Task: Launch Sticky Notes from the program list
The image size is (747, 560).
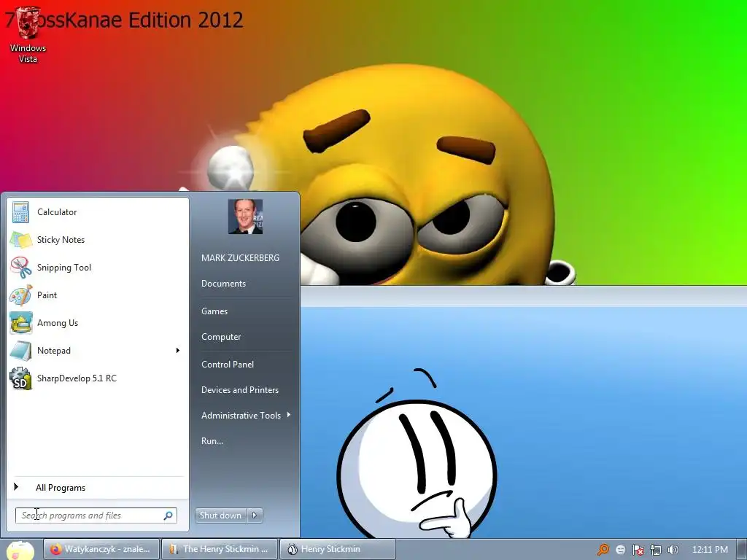Action: (98, 240)
